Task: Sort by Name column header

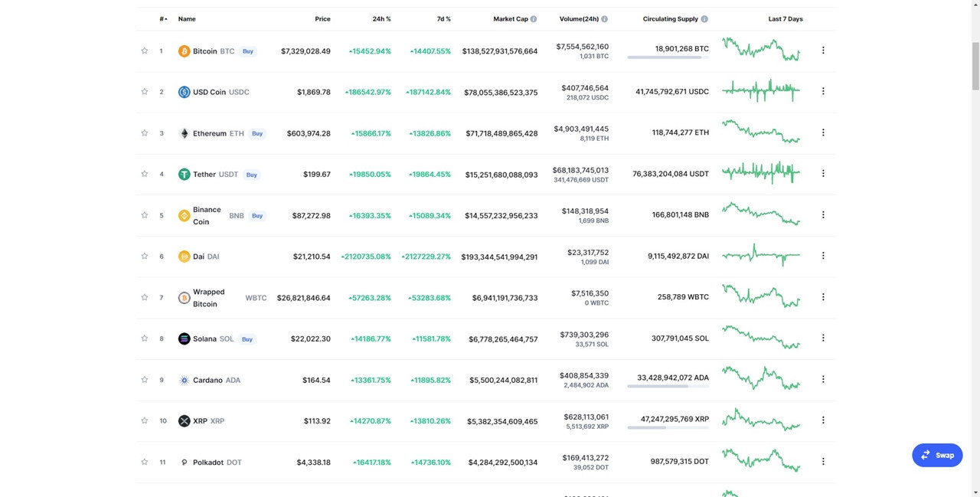Action: tap(187, 19)
